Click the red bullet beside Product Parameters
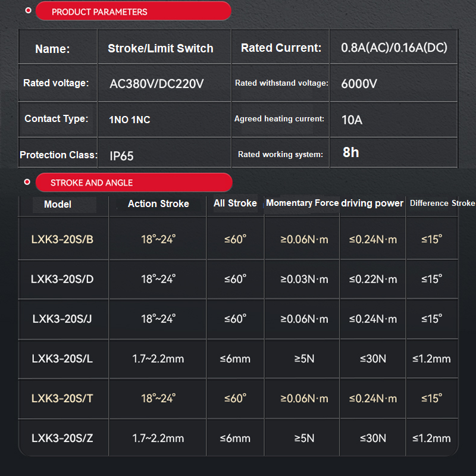 tap(27, 11)
